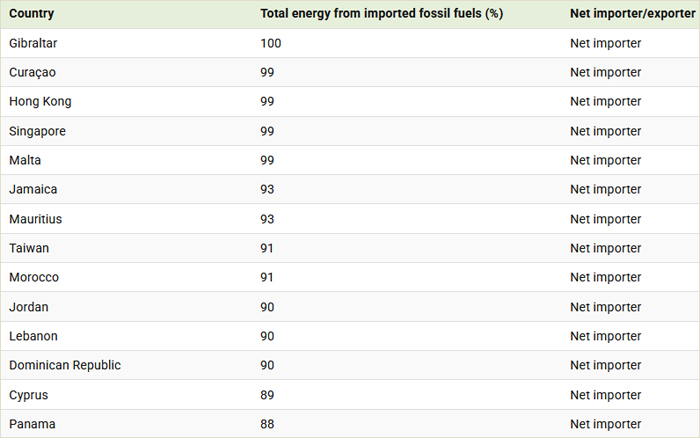Screen dimensions: 700x438
Task: Click the Total energy from imported fossil fuels header
Action: [x=380, y=14]
